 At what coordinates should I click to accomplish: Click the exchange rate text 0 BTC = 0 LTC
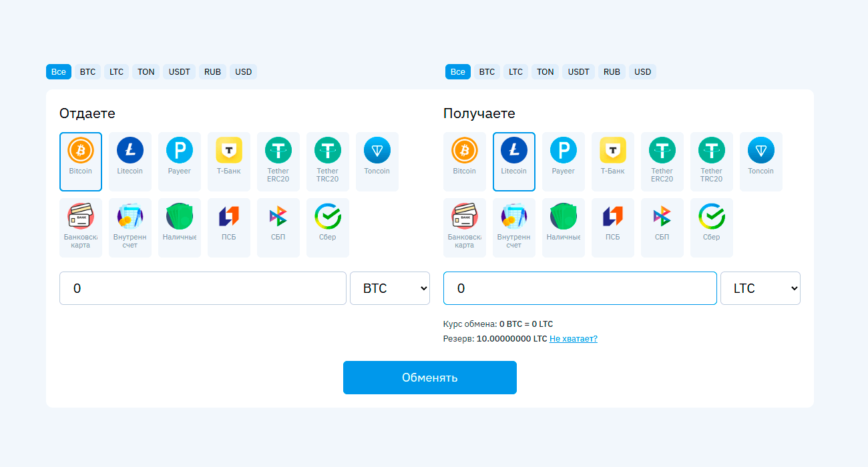click(x=526, y=324)
